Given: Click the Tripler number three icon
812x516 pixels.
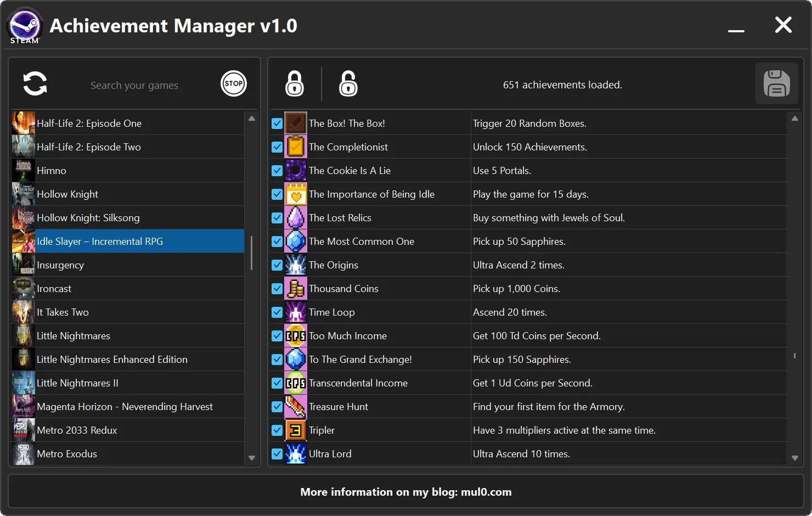Looking at the screenshot, I should (296, 430).
